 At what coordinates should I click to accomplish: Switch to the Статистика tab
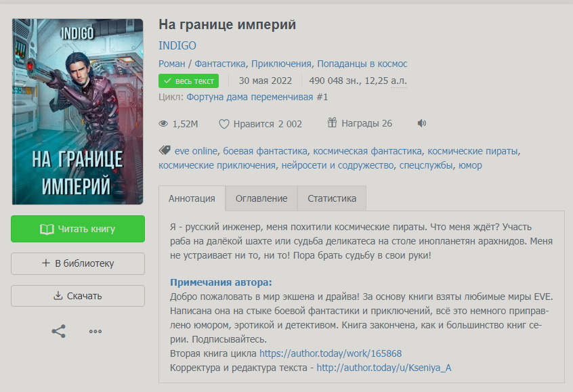[x=332, y=198]
